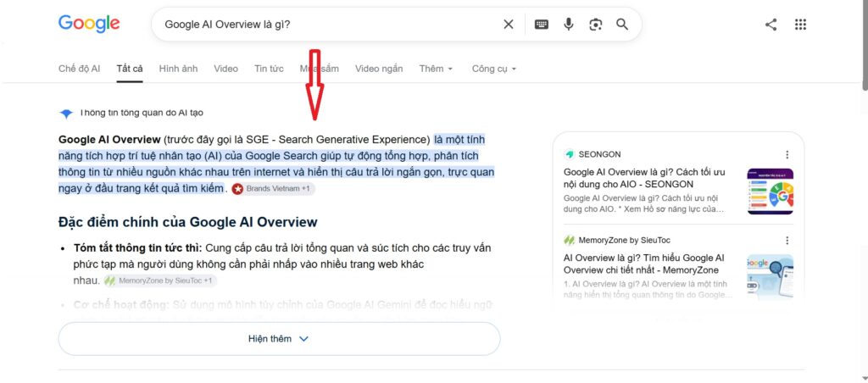Screen dimensions: 868x383
Task: Open Brands Vietnam +1 citation chip
Action: [273, 189]
